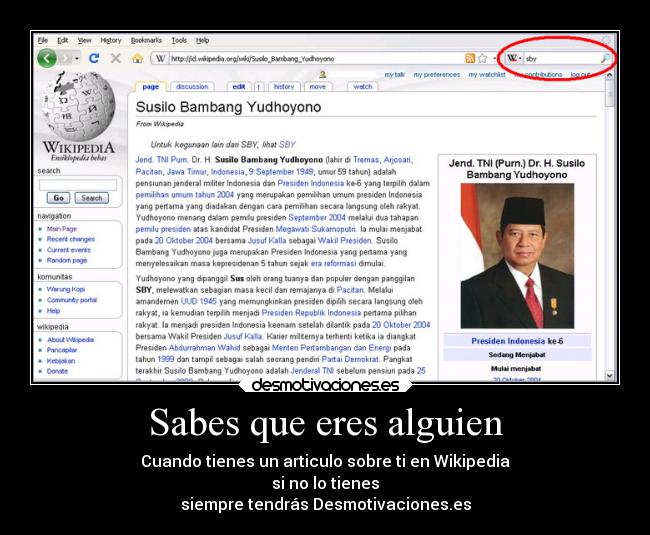Open 'my watchlist' link
650x535 pixels.
click(487, 75)
